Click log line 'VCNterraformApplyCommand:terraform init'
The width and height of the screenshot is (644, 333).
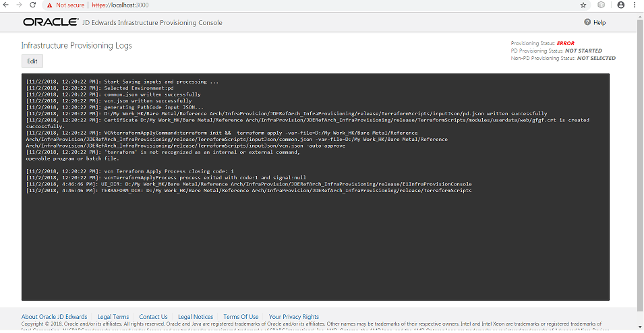(x=237, y=139)
